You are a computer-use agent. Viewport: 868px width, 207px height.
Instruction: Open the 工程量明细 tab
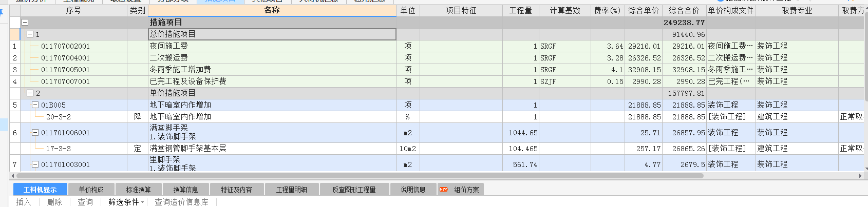[291, 190]
